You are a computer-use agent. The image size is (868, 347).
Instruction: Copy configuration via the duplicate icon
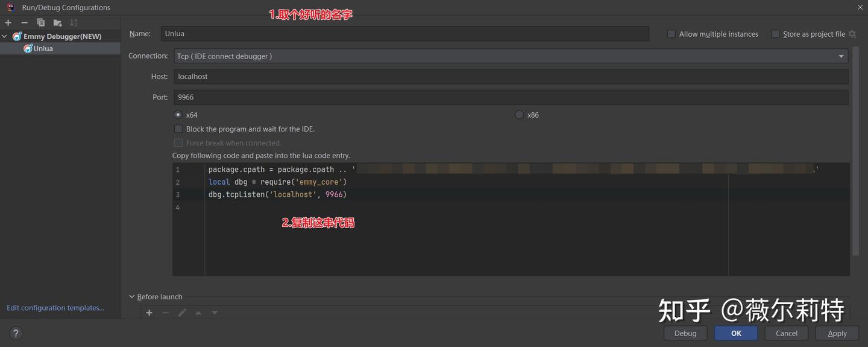click(41, 22)
